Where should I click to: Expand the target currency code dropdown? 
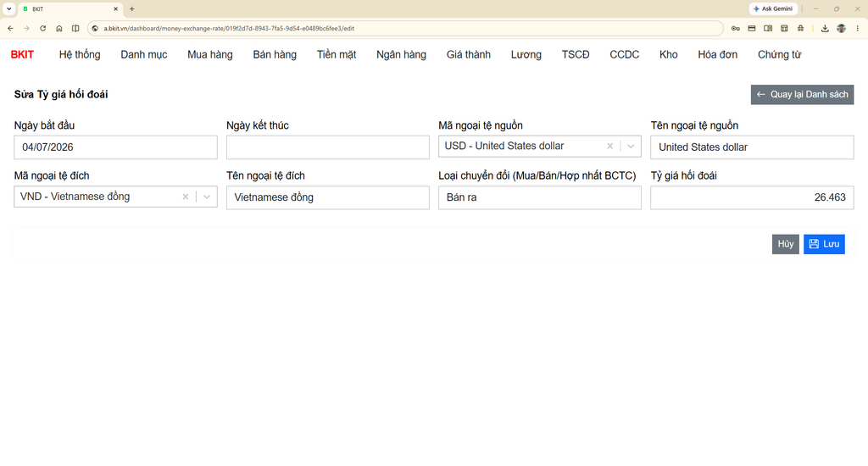point(207,197)
